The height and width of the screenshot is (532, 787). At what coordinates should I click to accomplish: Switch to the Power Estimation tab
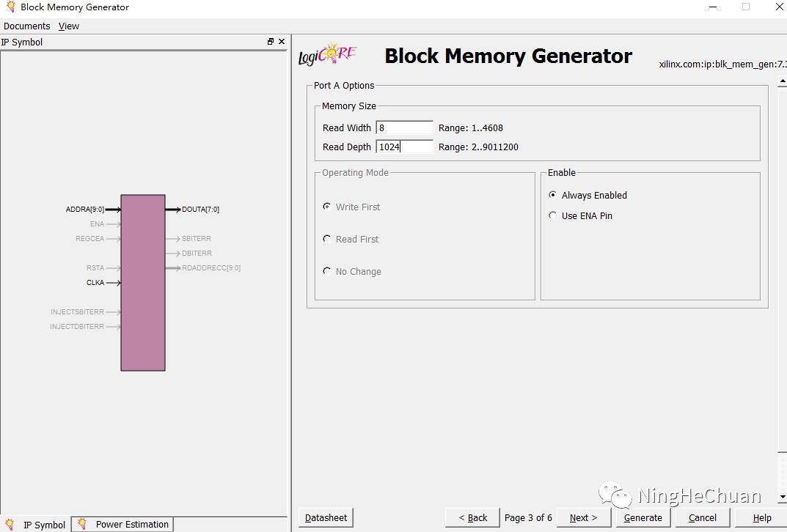[x=131, y=524]
